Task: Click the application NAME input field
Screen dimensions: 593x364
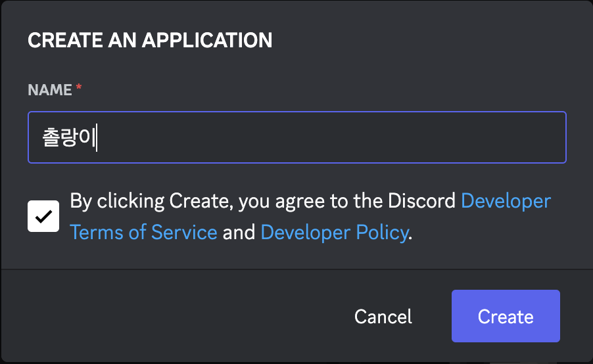Action: pos(296,138)
